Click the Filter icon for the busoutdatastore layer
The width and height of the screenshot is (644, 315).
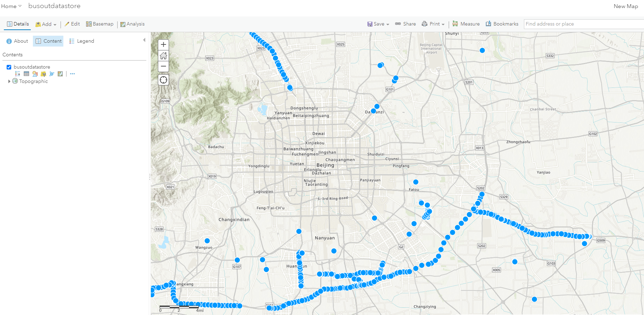click(x=43, y=74)
